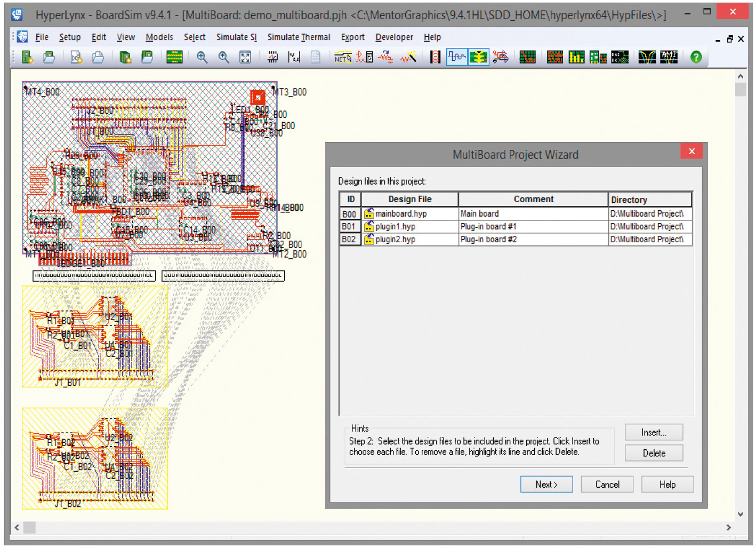Image resolution: width=756 pixels, height=548 pixels.
Task: Click the highlighted oscilloscope waveform icon
Action: (x=456, y=57)
